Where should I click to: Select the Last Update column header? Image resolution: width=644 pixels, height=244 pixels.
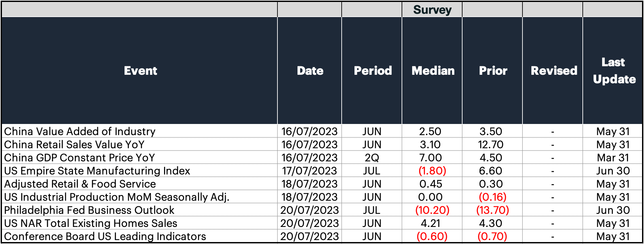(x=614, y=71)
